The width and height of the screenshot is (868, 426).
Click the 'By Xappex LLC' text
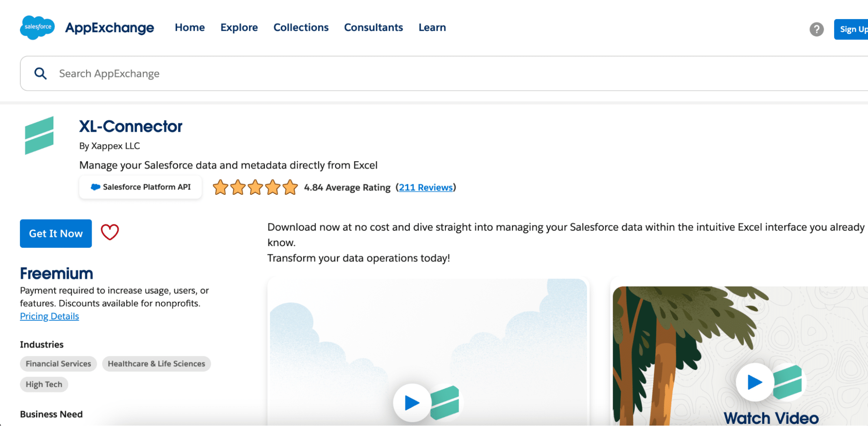click(109, 146)
